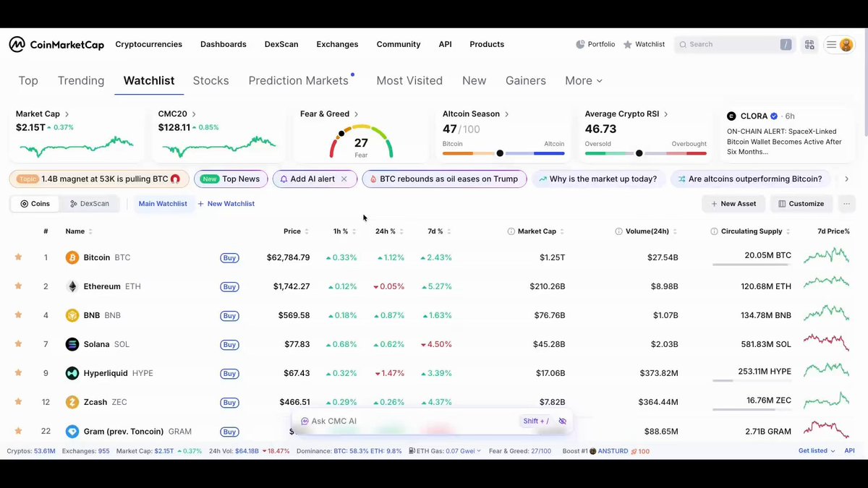Click the Market Cap info icon
The height and width of the screenshot is (488, 868).
click(x=511, y=231)
